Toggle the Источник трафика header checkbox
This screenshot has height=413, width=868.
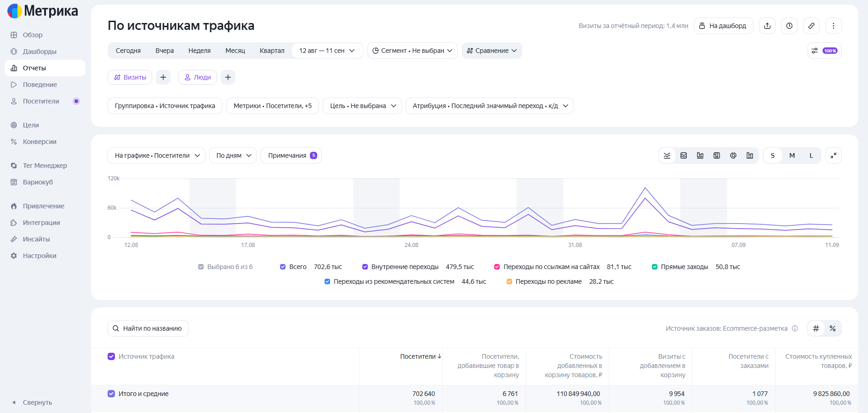coord(111,356)
